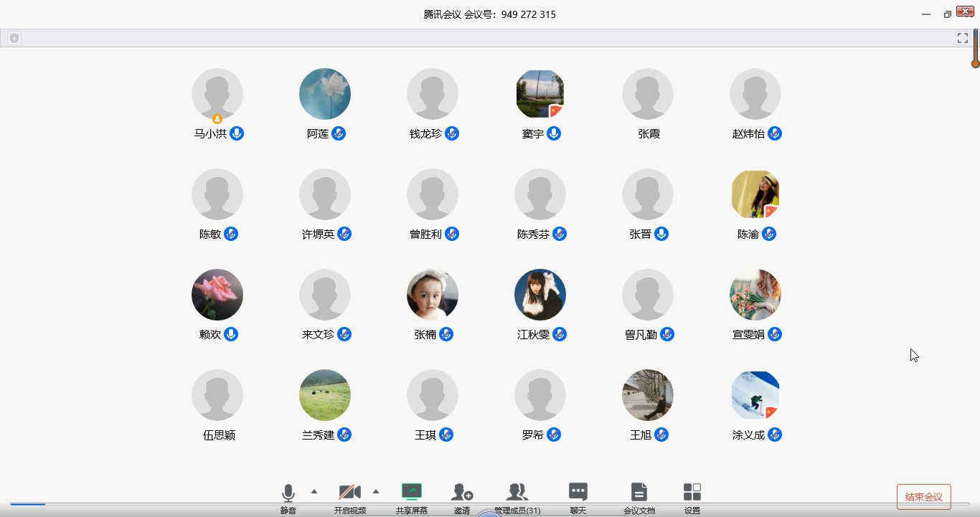The height and width of the screenshot is (517, 980).
Task: Start screen sharing with 共享屏幕
Action: click(x=412, y=493)
